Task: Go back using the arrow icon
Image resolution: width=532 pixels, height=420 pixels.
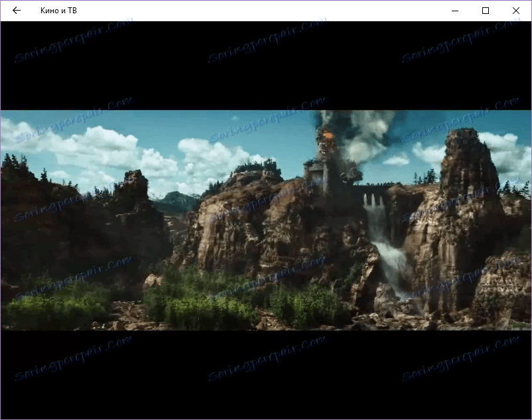Action: click(x=17, y=11)
